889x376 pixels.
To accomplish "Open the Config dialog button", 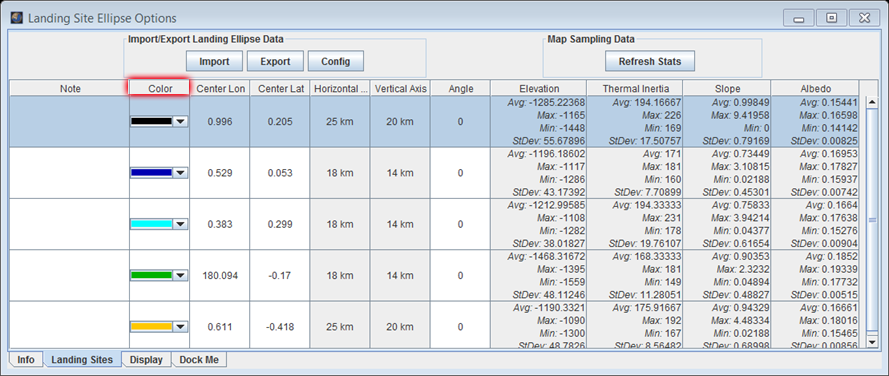I will [x=335, y=61].
